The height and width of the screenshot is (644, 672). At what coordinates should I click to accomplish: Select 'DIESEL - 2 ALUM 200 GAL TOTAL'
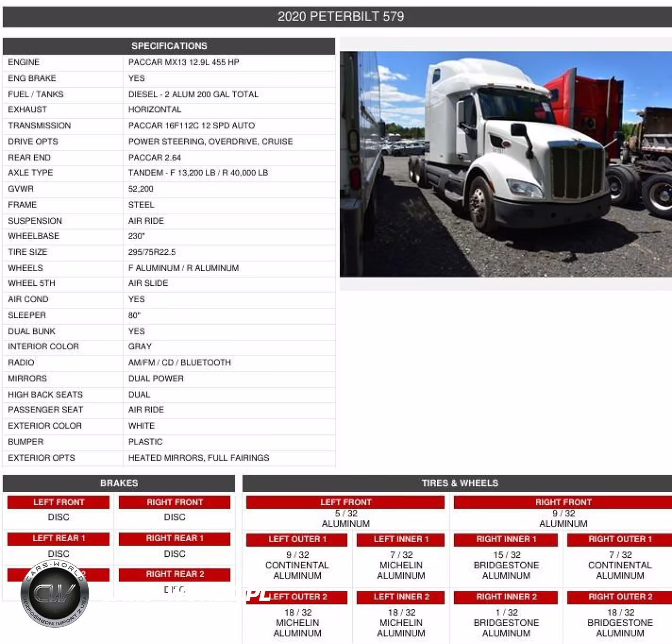point(193,95)
